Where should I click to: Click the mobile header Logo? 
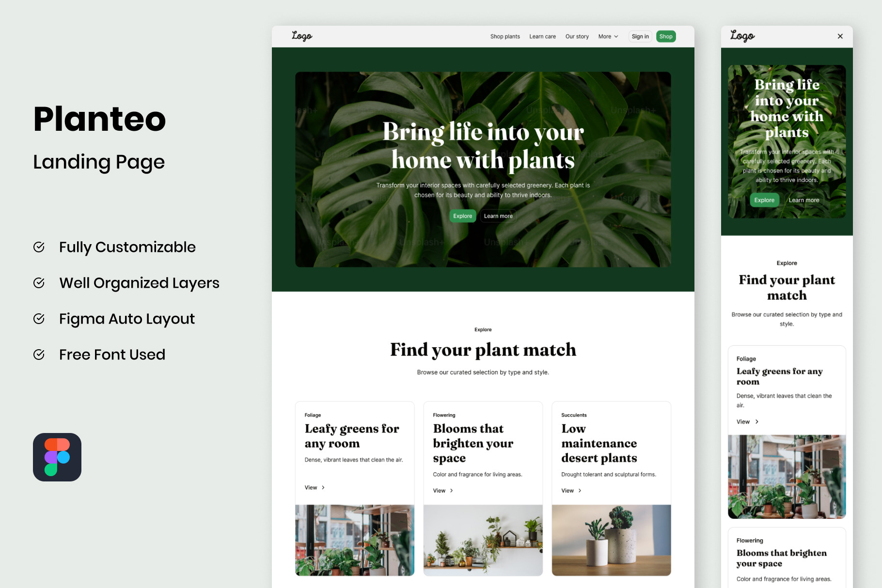point(742,36)
